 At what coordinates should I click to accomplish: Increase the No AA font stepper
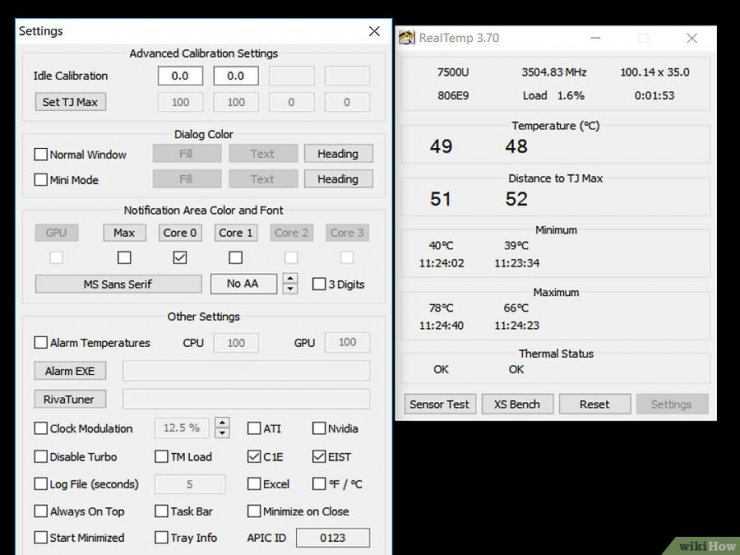pyautogui.click(x=291, y=278)
